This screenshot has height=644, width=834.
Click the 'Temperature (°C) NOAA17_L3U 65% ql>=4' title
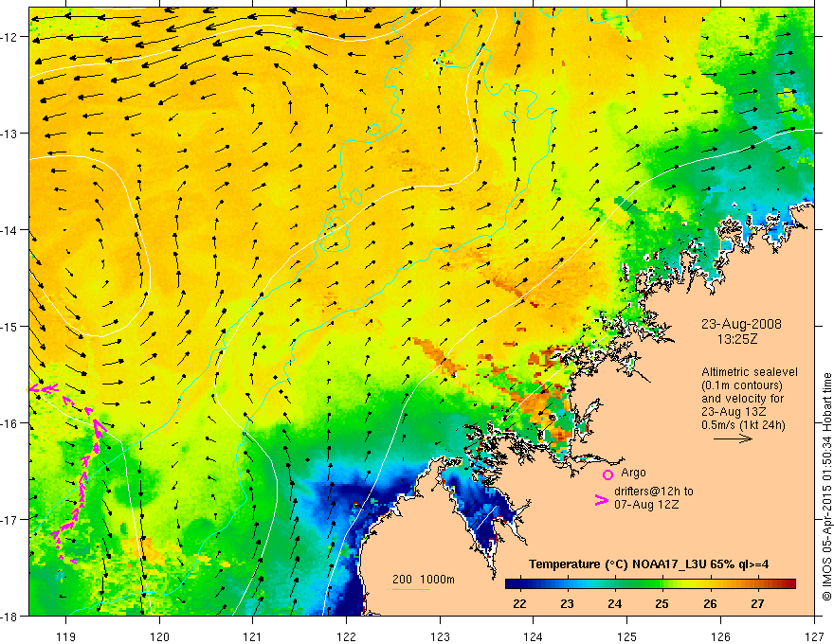click(x=648, y=564)
